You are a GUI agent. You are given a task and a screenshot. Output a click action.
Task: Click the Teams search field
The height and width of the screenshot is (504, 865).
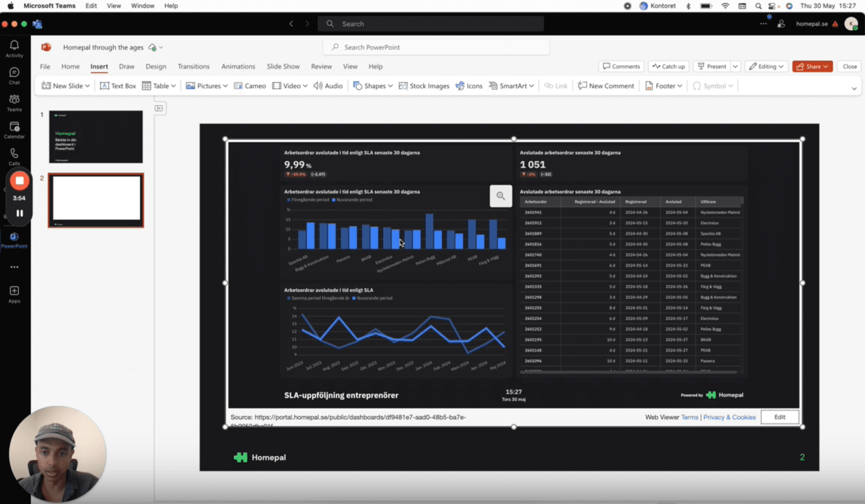(x=430, y=24)
